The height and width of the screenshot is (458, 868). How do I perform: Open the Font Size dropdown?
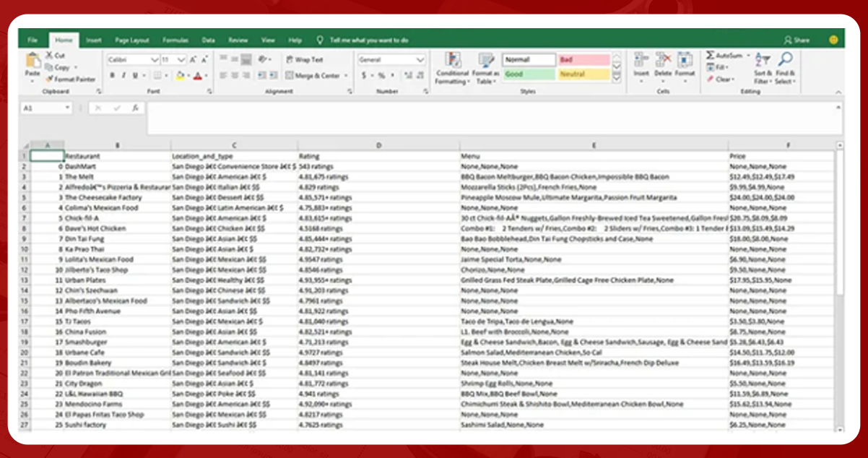click(181, 59)
